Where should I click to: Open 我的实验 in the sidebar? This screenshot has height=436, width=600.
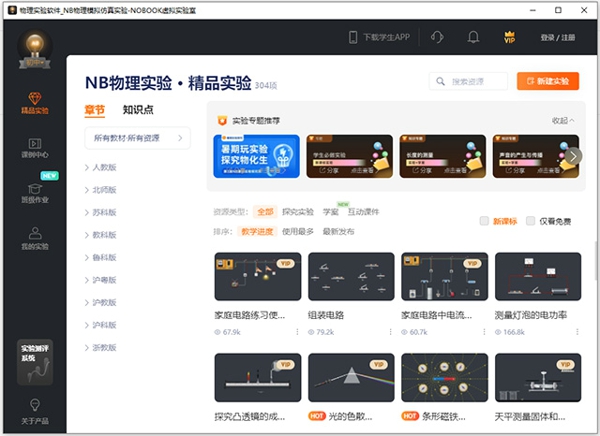(x=35, y=238)
